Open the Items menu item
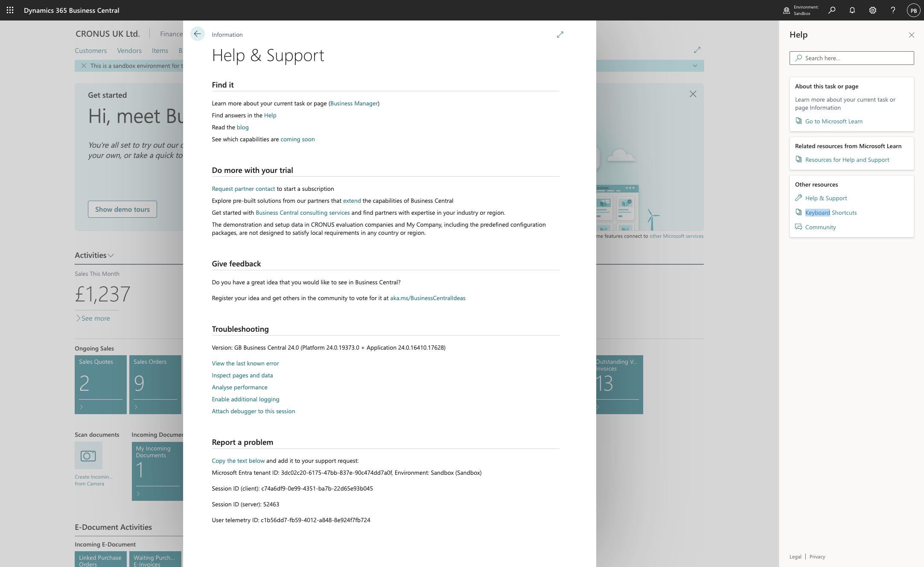Image resolution: width=924 pixels, height=567 pixels. [160, 50]
